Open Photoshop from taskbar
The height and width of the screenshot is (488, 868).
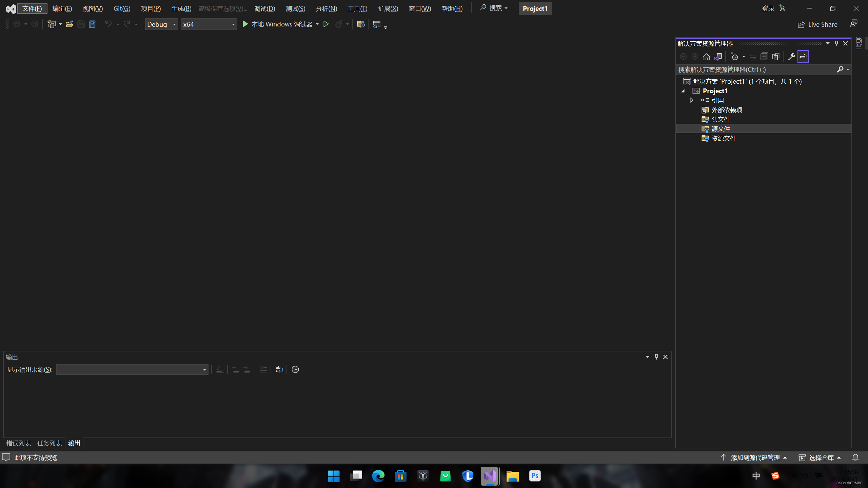(x=535, y=476)
